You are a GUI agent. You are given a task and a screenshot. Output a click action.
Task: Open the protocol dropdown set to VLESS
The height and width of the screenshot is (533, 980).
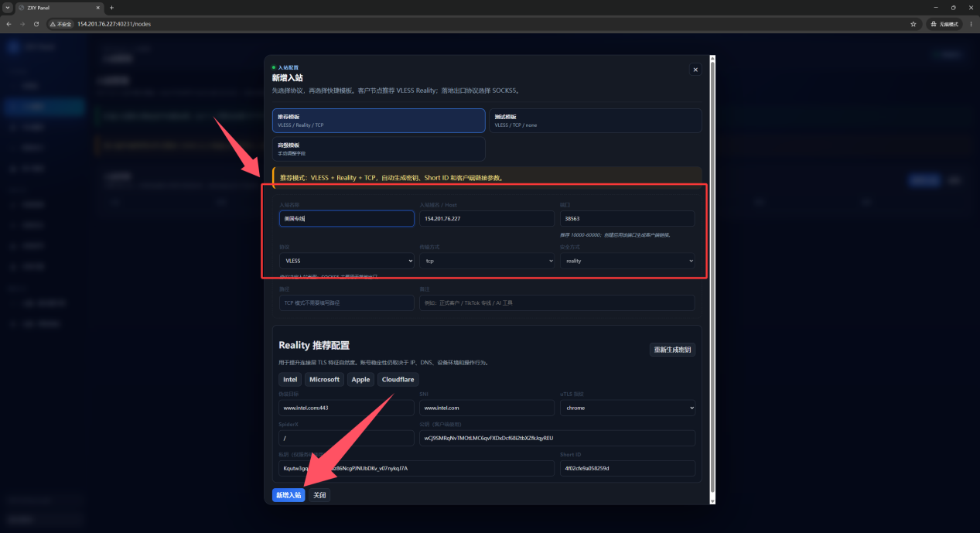click(347, 261)
